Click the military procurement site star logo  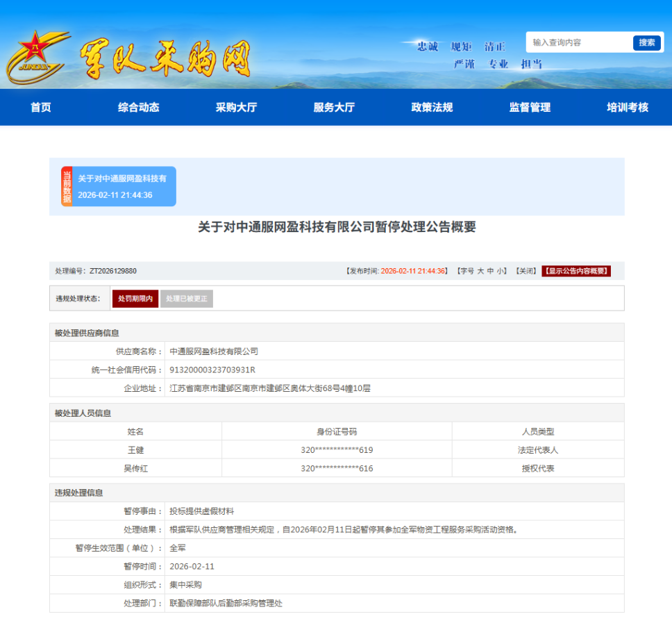[37, 57]
